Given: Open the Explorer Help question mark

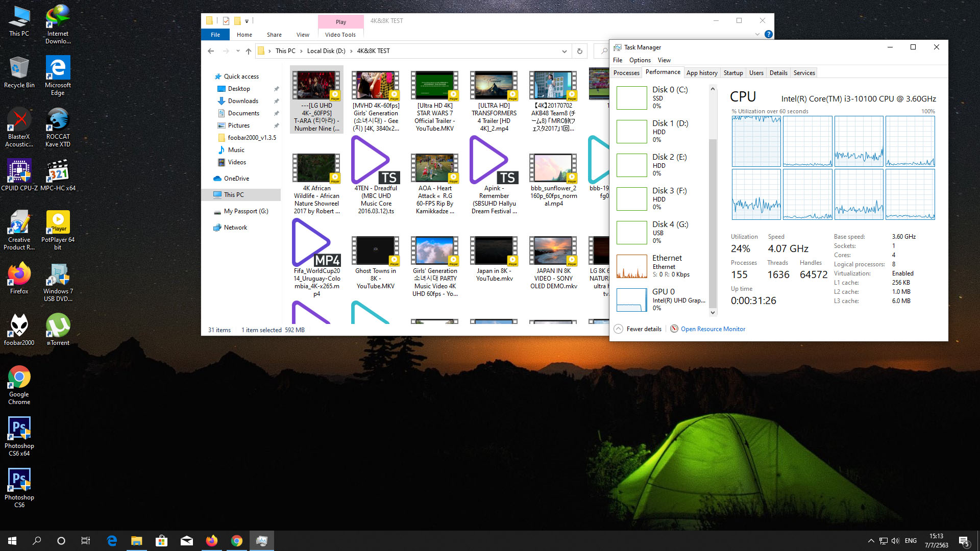Looking at the screenshot, I should (768, 35).
